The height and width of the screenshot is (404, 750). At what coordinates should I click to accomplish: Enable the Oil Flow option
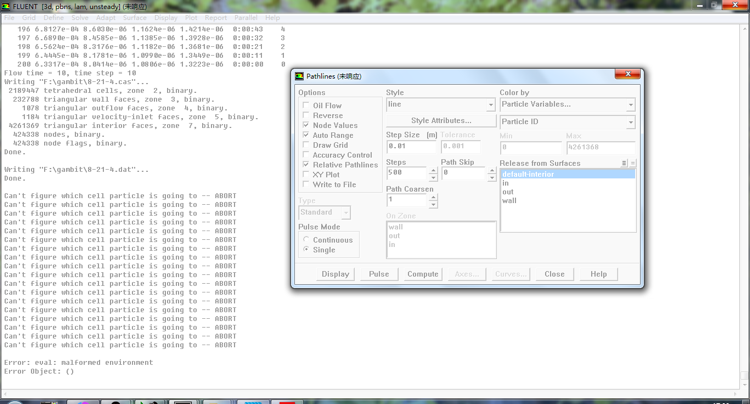coord(307,105)
